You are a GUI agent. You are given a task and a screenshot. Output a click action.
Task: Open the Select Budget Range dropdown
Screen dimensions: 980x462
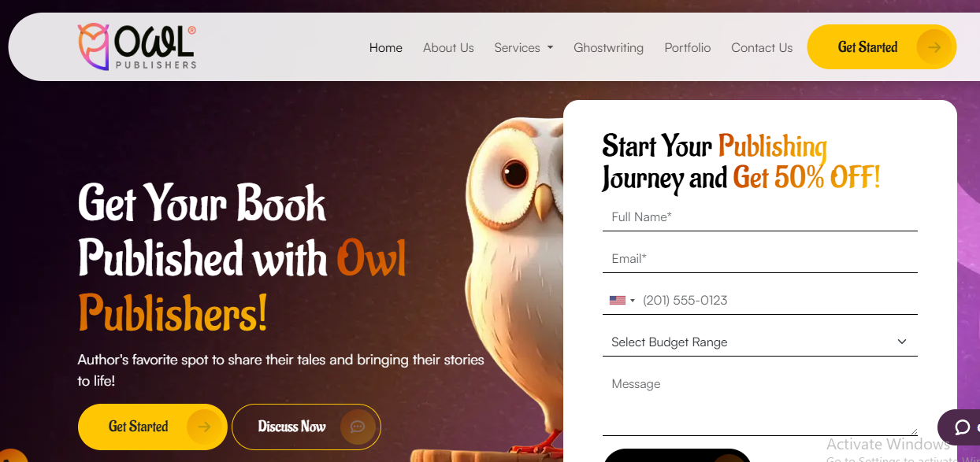[760, 342]
